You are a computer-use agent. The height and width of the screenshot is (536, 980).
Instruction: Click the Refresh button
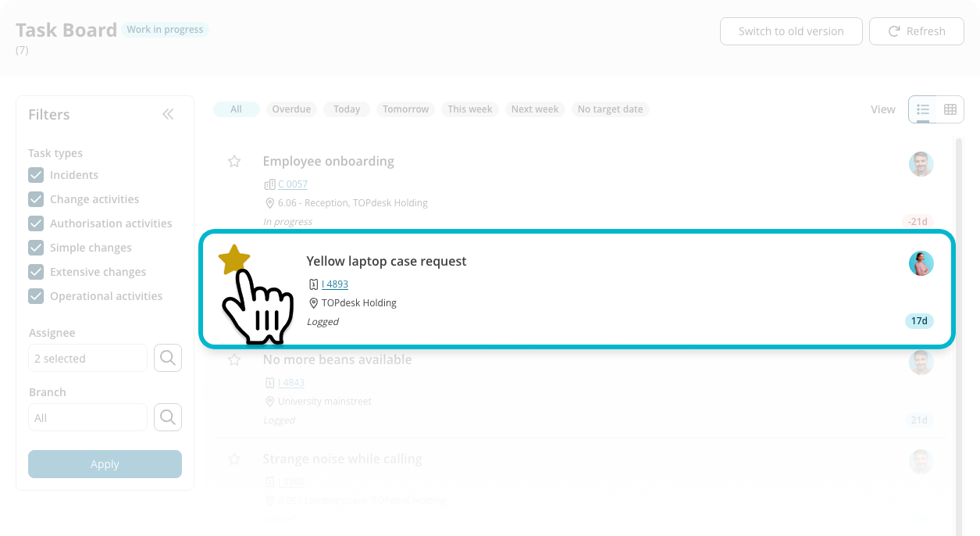917,31
